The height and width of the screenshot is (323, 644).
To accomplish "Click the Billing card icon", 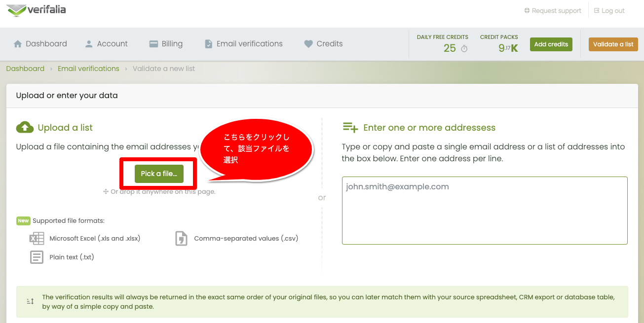I will pos(153,44).
